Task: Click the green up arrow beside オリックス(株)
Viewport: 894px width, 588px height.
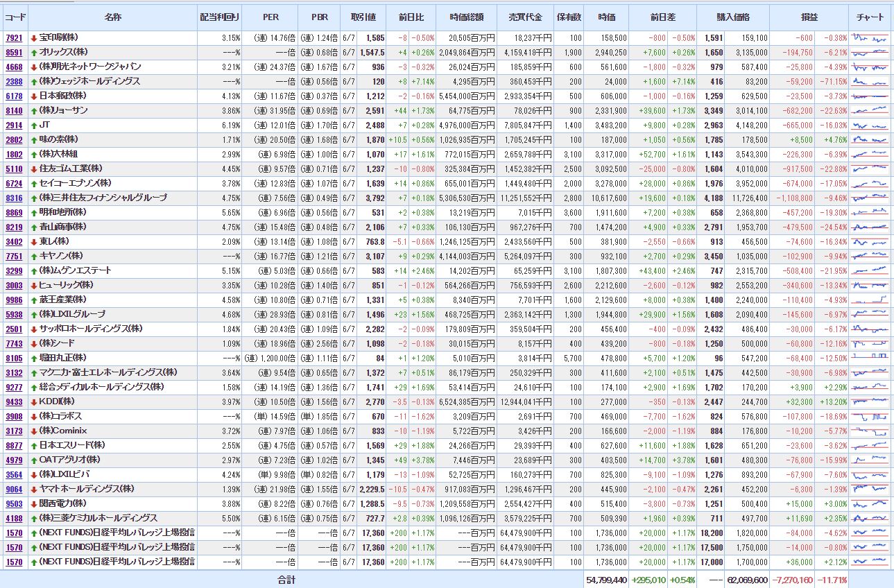Action: (34, 52)
